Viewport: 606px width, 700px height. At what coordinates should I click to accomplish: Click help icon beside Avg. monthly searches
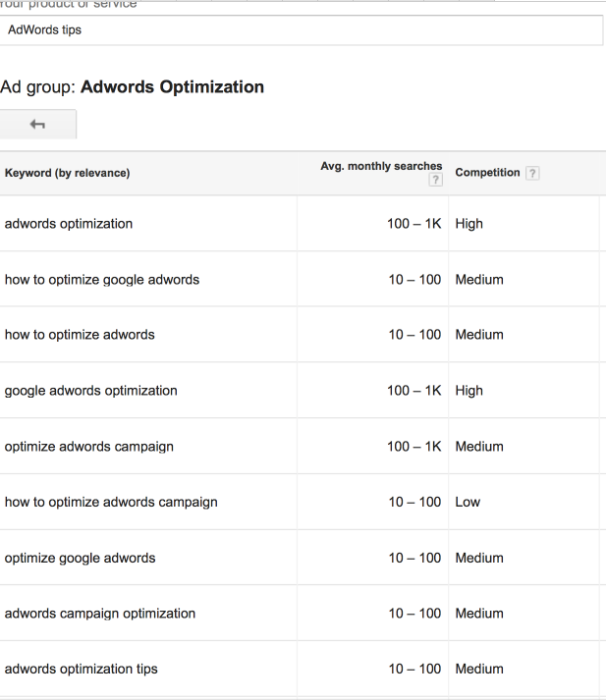(435, 180)
